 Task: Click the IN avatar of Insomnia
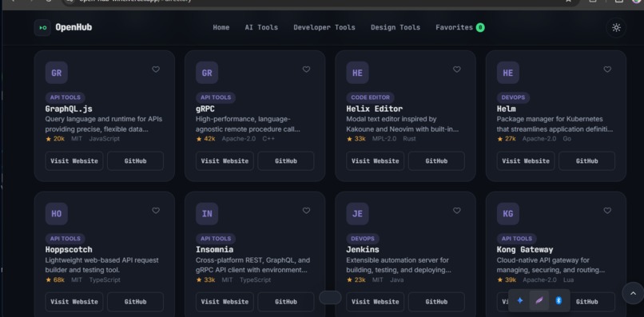[x=207, y=213]
